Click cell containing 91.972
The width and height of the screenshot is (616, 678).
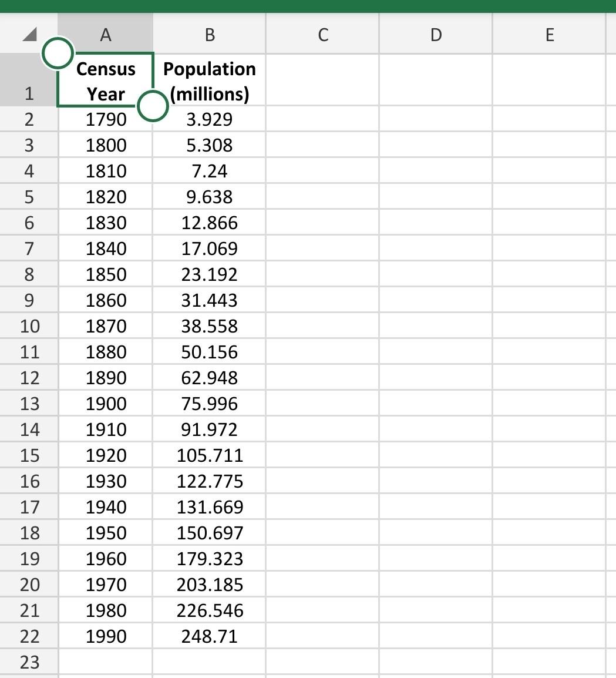(209, 429)
